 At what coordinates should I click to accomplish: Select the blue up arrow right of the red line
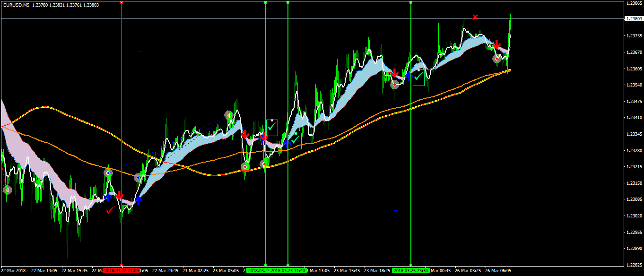[x=138, y=200]
